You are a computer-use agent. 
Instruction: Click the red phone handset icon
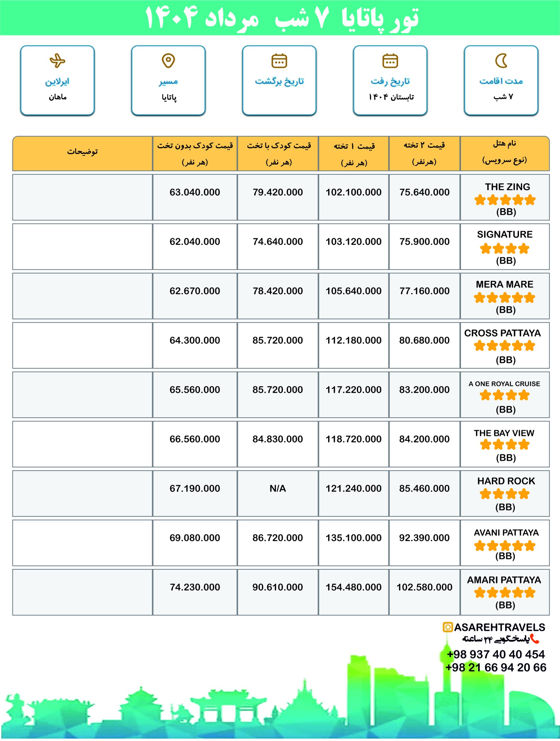(x=535, y=639)
